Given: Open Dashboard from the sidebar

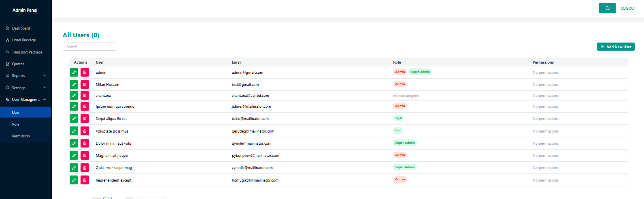Looking at the screenshot, I should [21, 28].
